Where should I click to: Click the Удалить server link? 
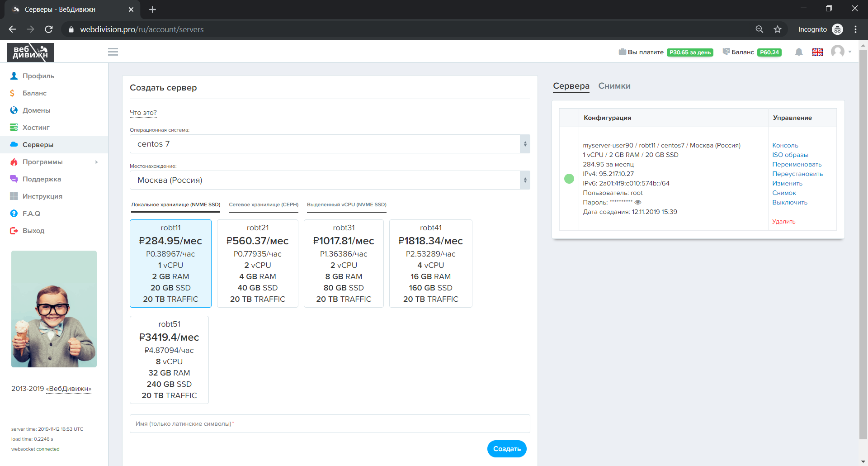coord(783,221)
